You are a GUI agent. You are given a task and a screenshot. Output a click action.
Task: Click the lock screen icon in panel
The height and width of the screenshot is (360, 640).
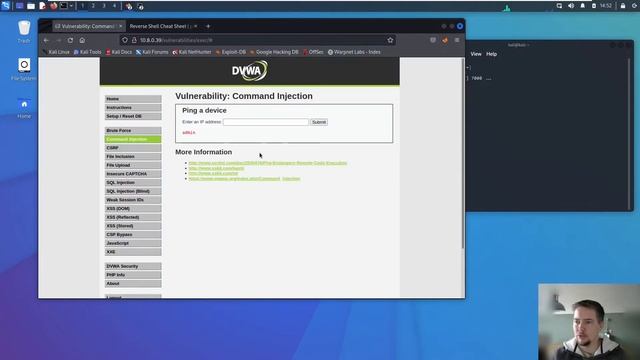pos(623,6)
